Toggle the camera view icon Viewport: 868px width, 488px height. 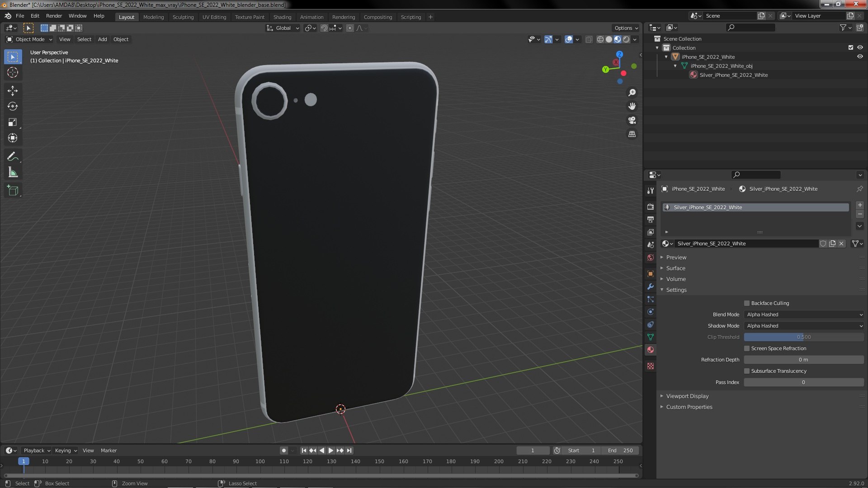[x=632, y=120]
